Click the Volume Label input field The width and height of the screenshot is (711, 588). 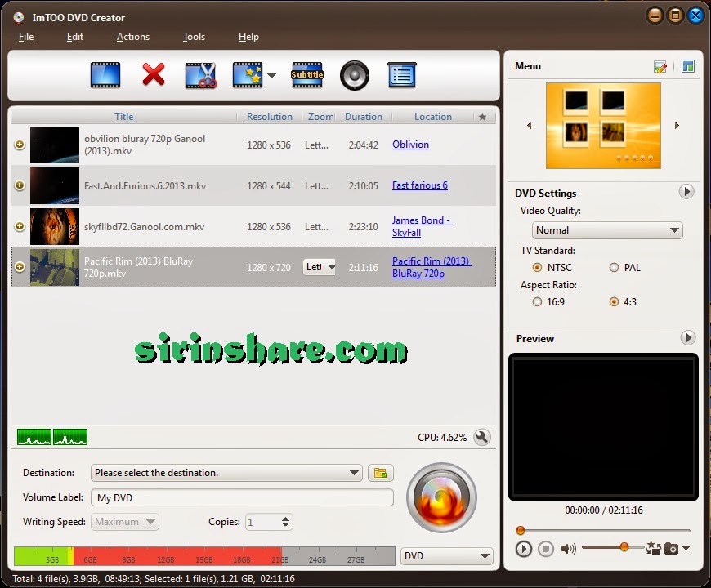coord(242,498)
